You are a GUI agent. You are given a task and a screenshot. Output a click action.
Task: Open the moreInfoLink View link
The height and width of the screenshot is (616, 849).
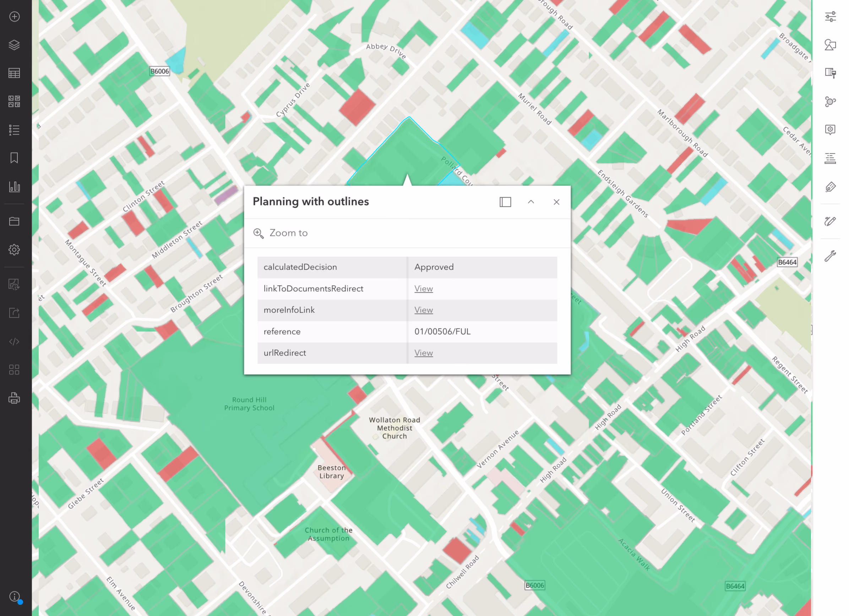pos(423,310)
